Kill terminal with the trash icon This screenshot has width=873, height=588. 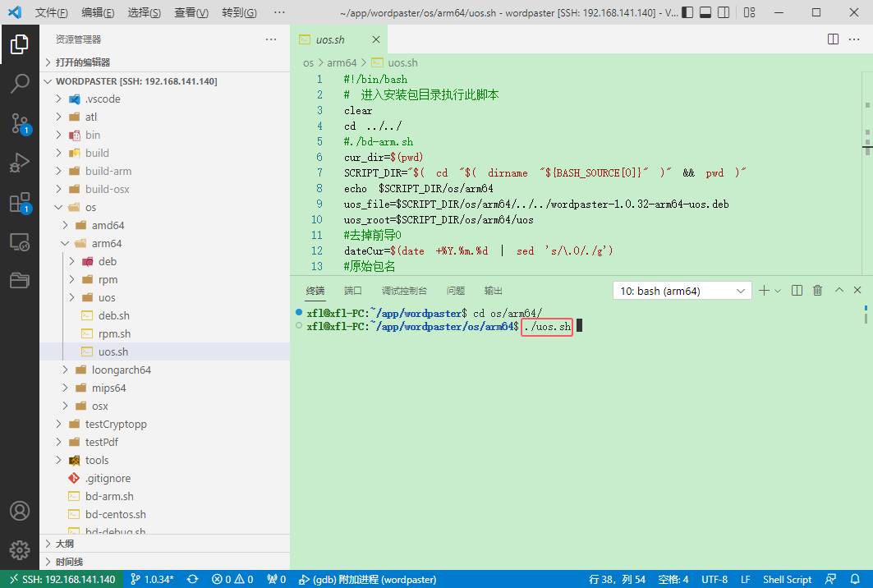[x=817, y=291]
